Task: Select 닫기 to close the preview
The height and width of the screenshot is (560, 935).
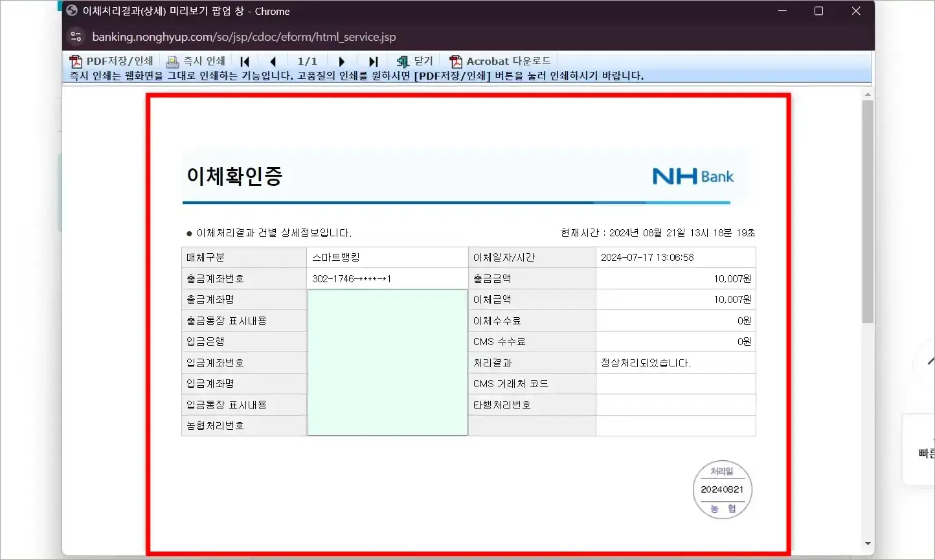Action: tap(414, 60)
